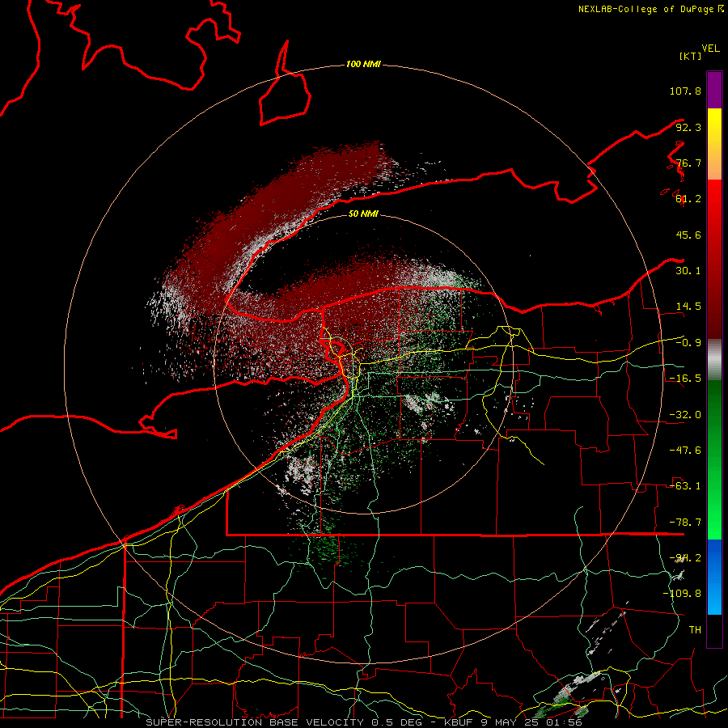
Task: Click the 45.6 scale value
Action: 688,235
